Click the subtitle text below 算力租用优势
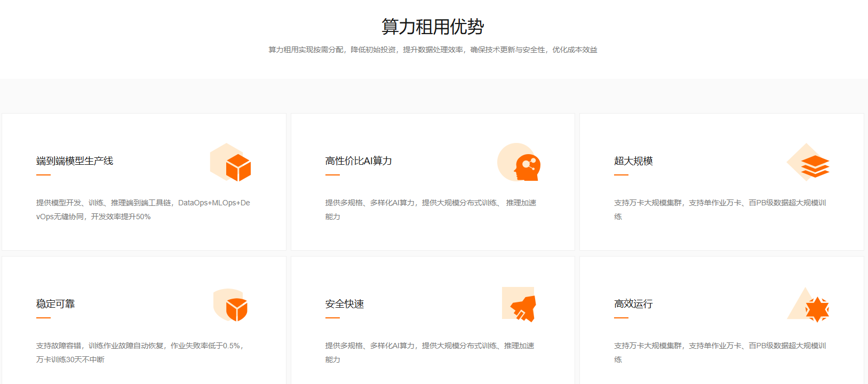Screen dimensions: 868x384 point(433,50)
